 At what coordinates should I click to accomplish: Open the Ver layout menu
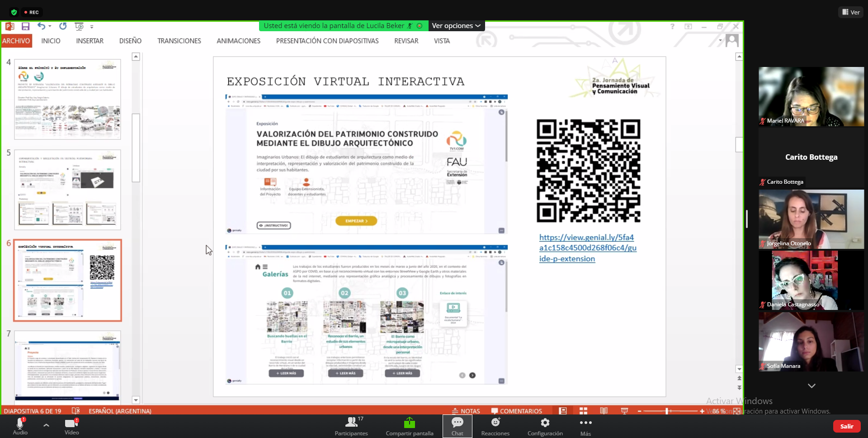pyautogui.click(x=851, y=12)
